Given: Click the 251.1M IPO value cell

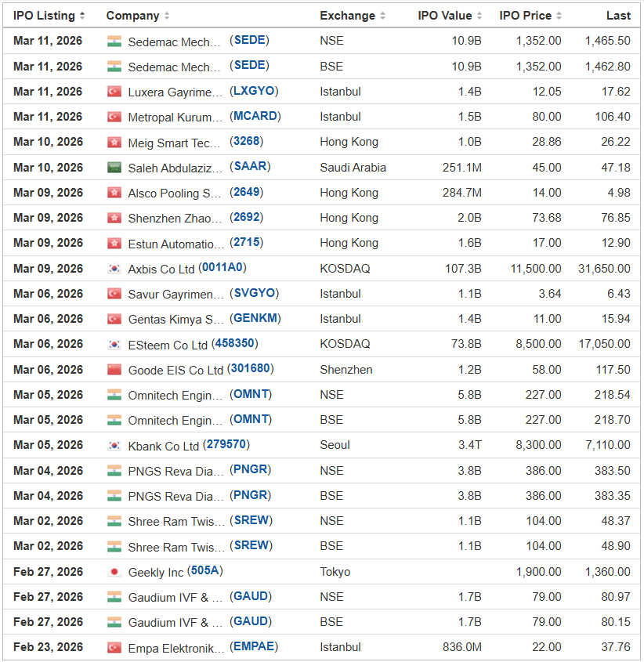Looking at the screenshot, I should [462, 168].
